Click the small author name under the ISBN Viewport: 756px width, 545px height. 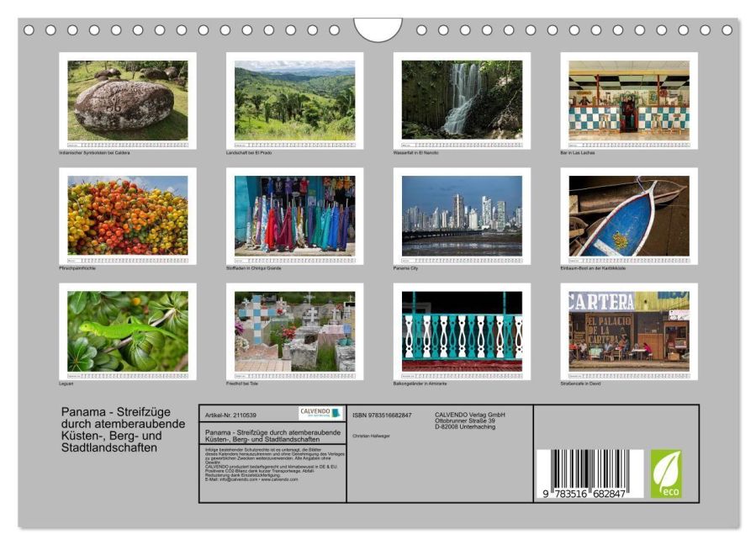point(371,436)
